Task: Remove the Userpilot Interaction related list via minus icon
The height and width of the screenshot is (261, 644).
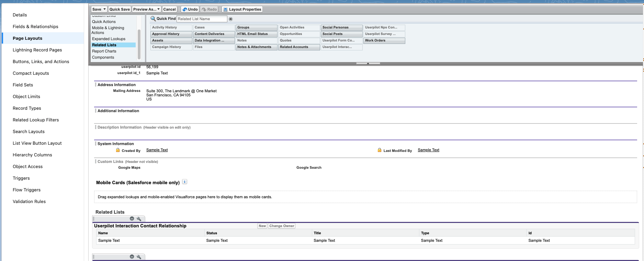Action: click(x=132, y=218)
